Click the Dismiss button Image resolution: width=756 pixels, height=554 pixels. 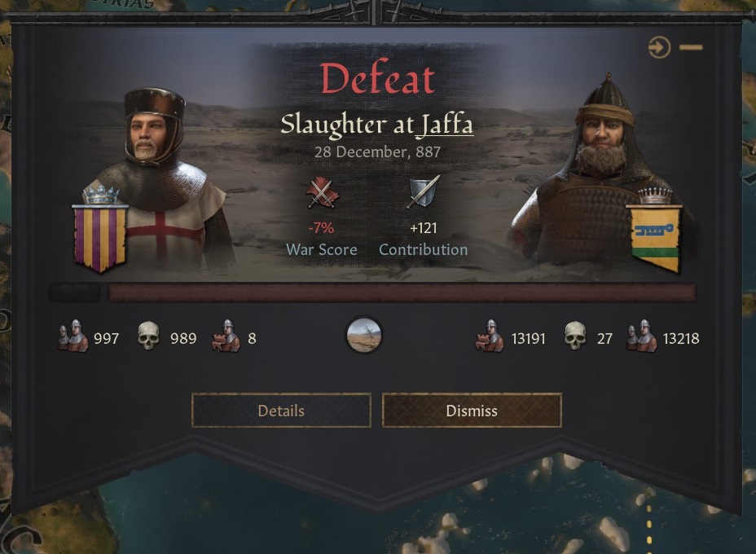(x=472, y=411)
